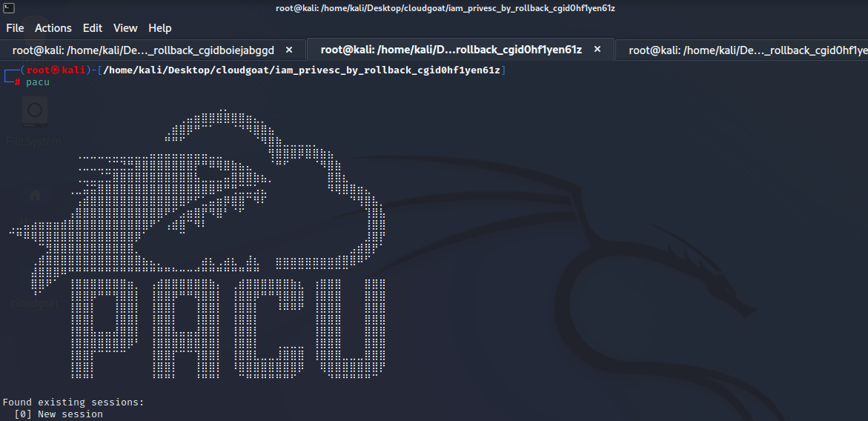Open the View menu

125,27
